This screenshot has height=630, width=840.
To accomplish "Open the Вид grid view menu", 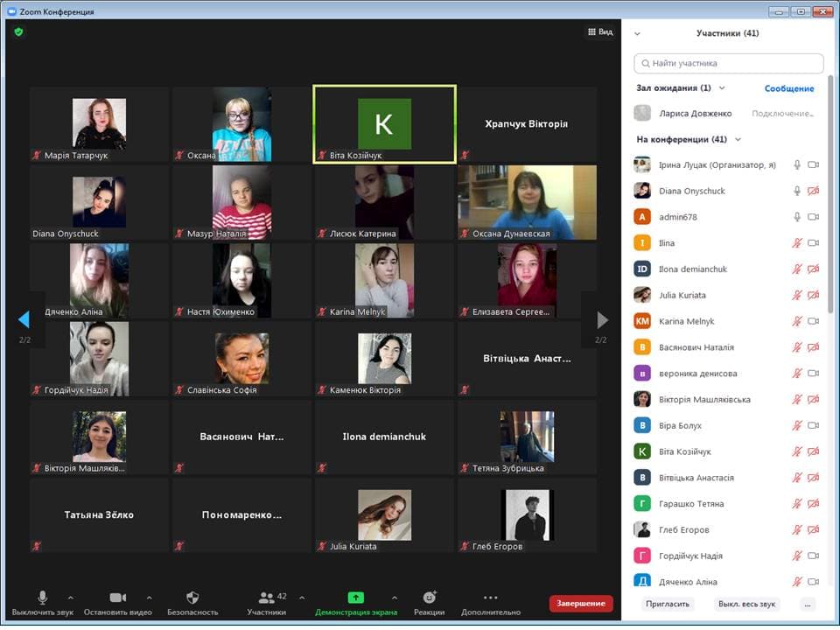I will tap(600, 31).
